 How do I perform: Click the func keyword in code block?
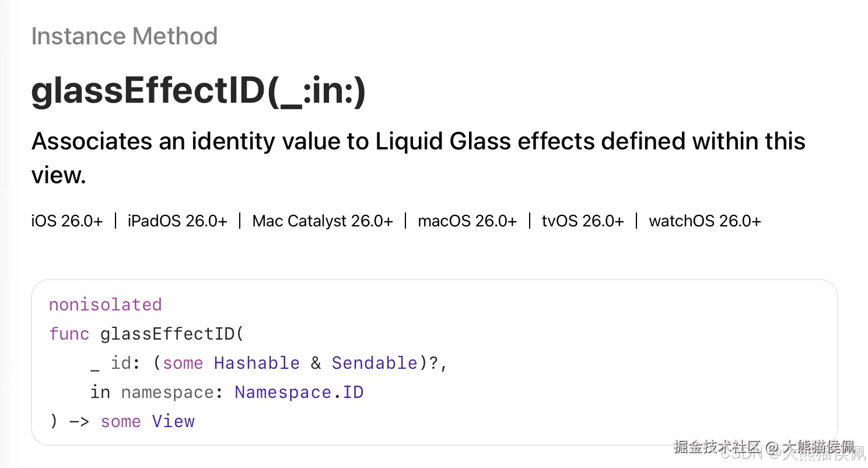(x=69, y=334)
